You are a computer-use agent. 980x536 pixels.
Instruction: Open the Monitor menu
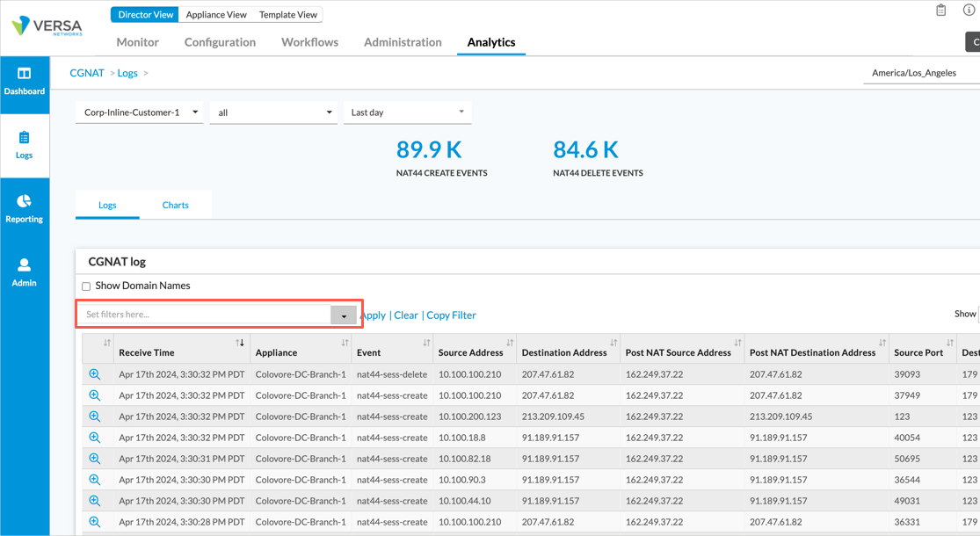[x=137, y=42]
